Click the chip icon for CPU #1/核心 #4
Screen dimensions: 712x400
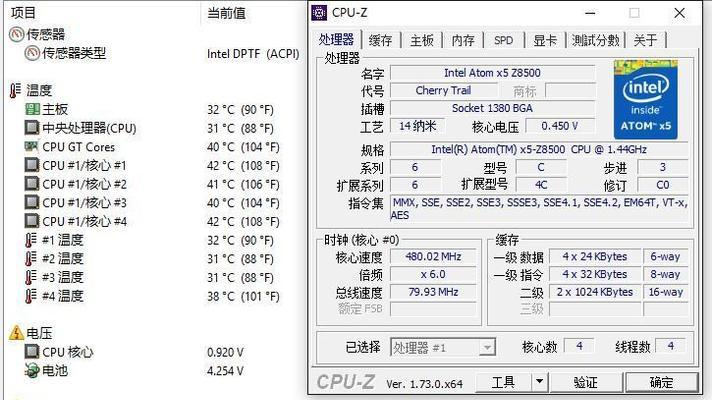[x=32, y=221]
